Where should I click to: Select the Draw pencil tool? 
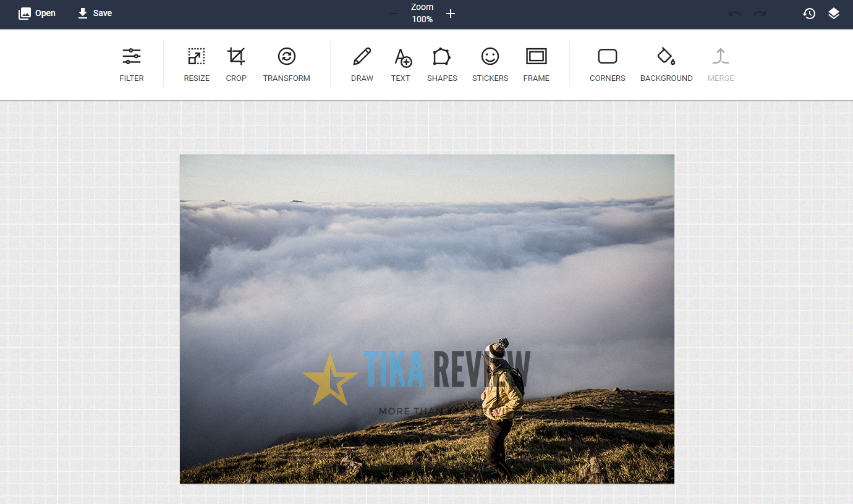(362, 64)
